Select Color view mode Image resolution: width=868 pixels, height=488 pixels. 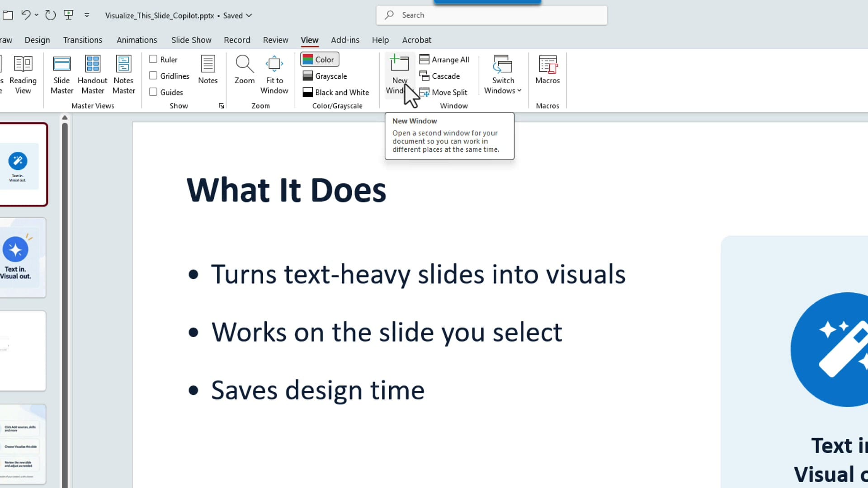pyautogui.click(x=320, y=60)
